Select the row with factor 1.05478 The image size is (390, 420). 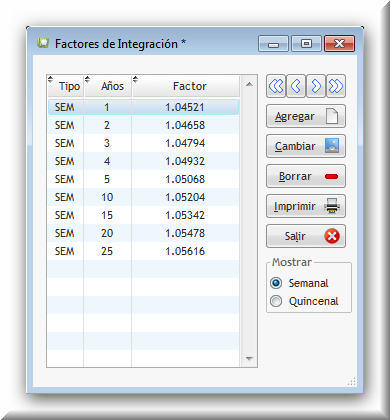[143, 233]
